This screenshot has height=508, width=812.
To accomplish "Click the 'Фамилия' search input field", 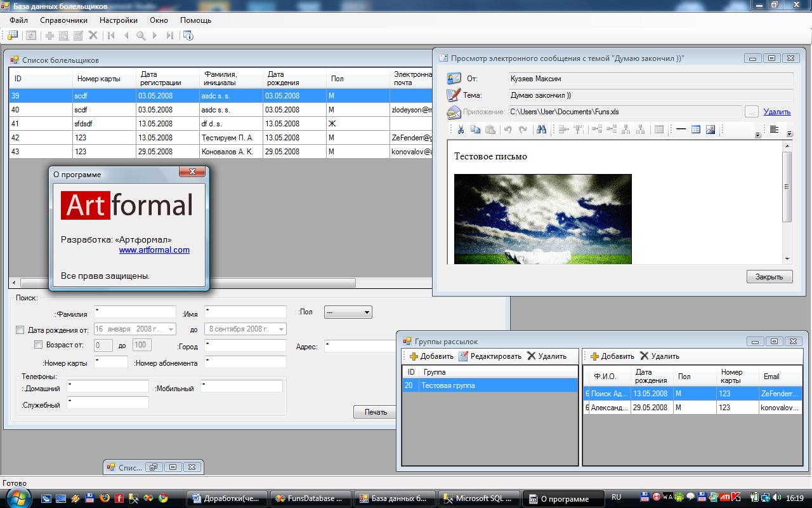I will click(x=135, y=312).
